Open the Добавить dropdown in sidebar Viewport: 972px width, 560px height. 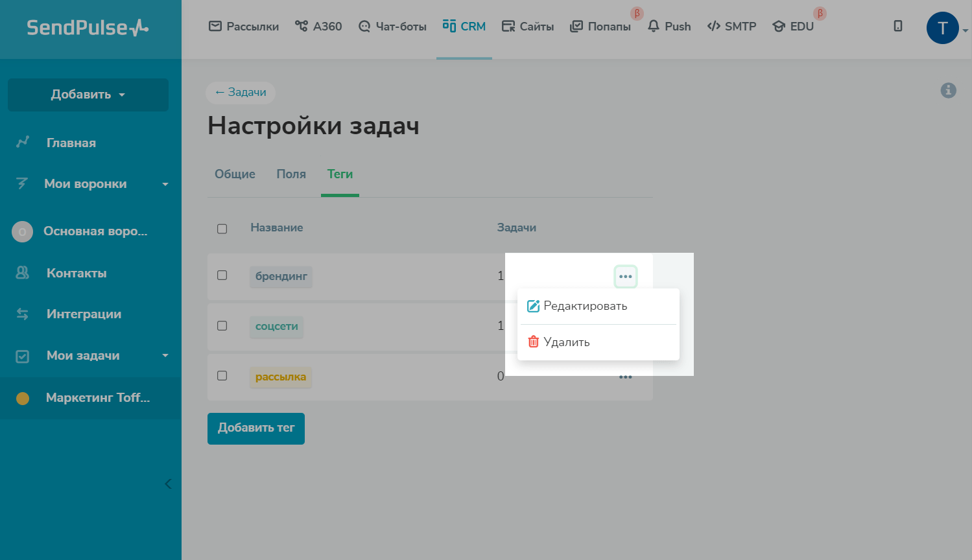pyautogui.click(x=88, y=95)
